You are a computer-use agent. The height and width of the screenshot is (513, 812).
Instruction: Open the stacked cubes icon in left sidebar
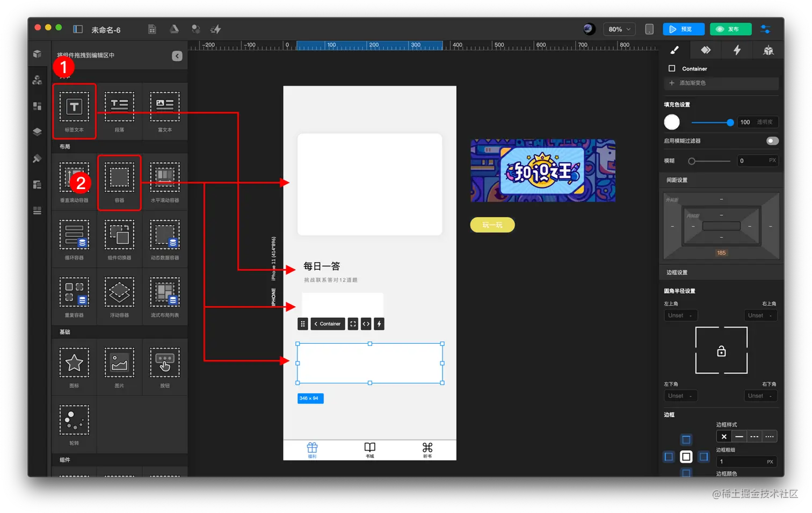(x=37, y=80)
